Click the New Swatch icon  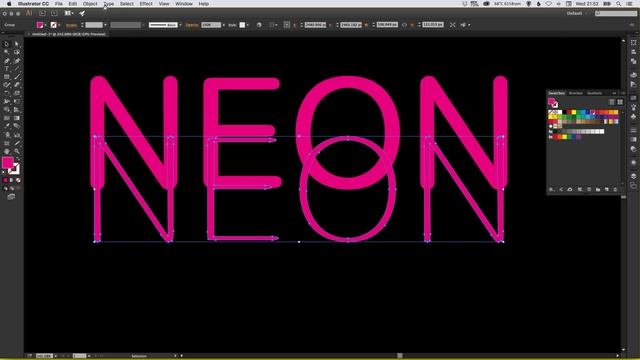(x=607, y=189)
